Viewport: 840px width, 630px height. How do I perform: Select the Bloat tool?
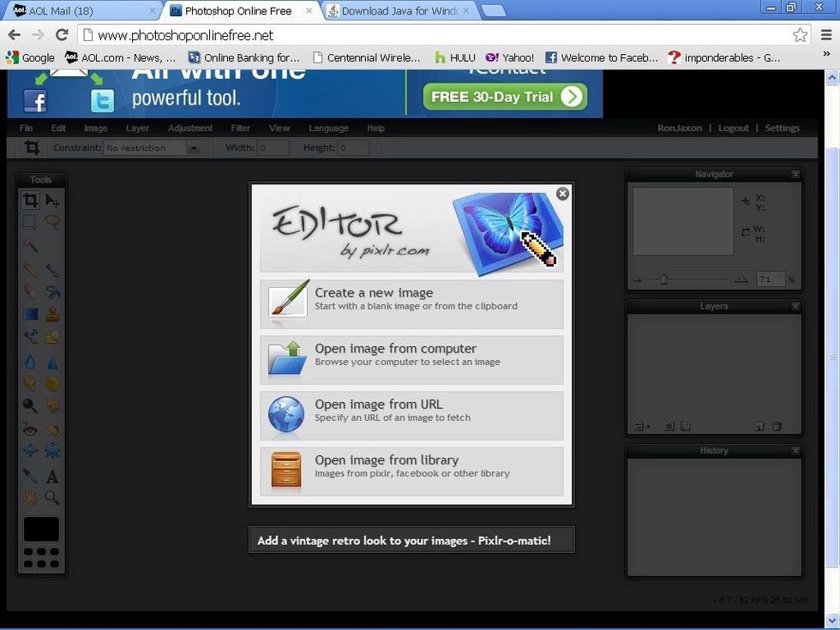pos(30,451)
